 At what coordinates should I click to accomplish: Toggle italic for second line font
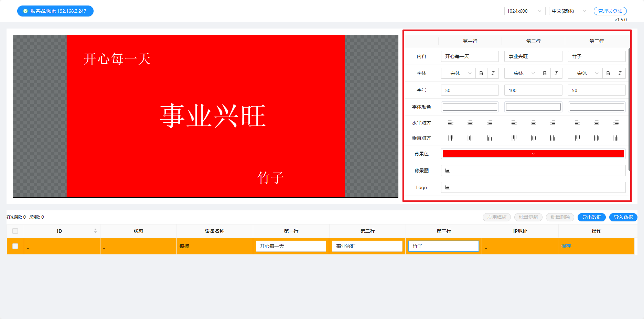tap(556, 73)
